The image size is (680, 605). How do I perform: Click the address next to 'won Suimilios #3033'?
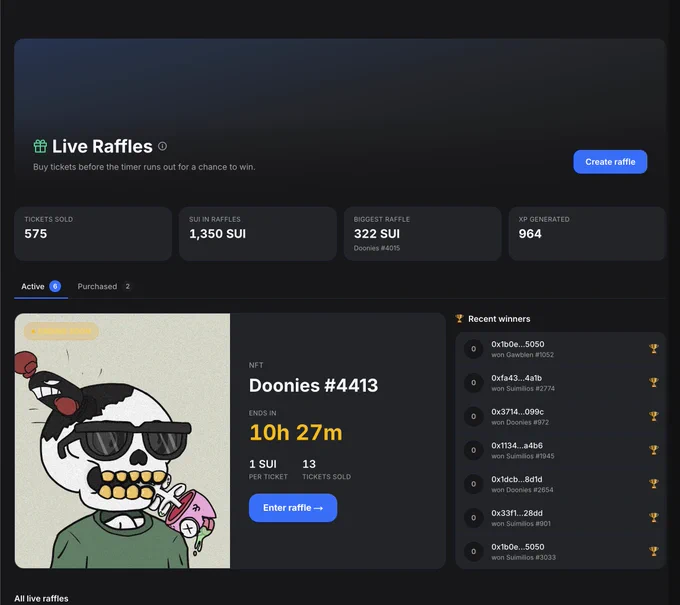click(518, 547)
